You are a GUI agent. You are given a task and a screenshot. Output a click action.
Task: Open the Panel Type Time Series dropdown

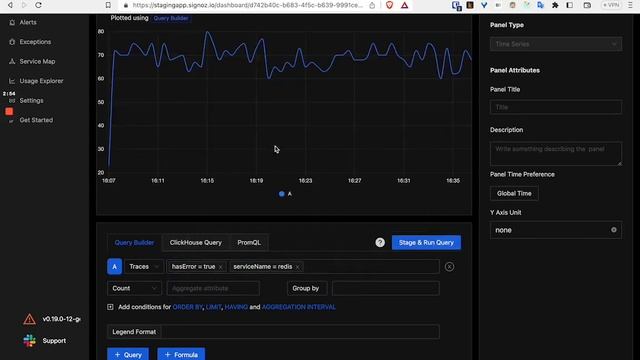(556, 44)
